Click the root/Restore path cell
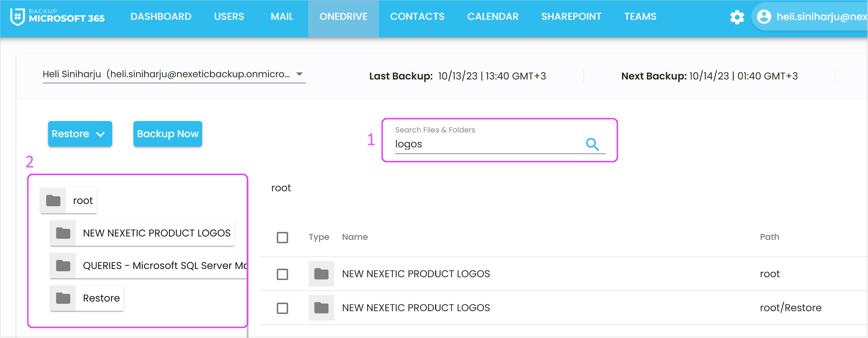 [791, 308]
